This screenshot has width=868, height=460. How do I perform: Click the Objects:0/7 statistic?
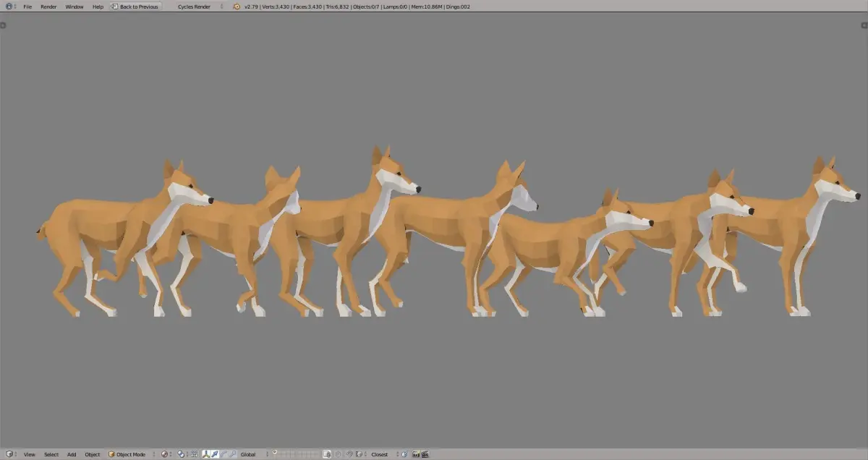[367, 6]
